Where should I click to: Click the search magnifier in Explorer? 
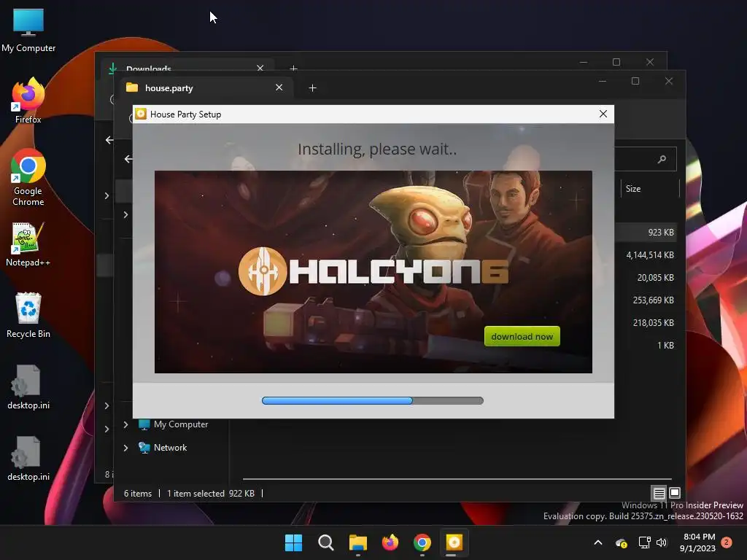[x=662, y=159]
